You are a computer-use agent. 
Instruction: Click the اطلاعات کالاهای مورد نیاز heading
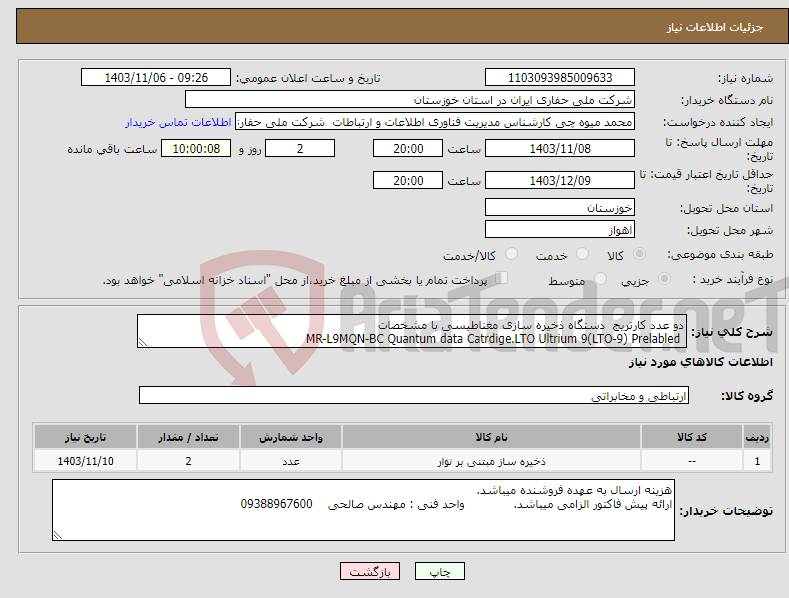tap(700, 362)
